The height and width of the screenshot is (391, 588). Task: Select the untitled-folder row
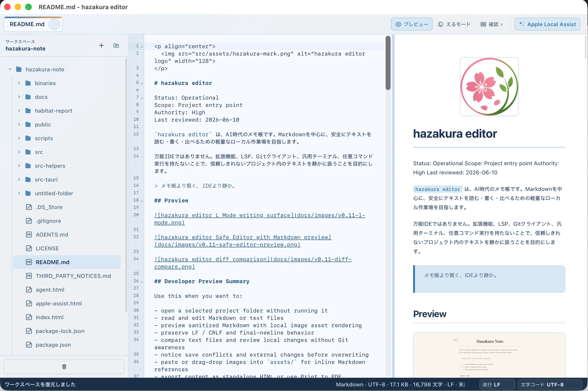coord(67,193)
